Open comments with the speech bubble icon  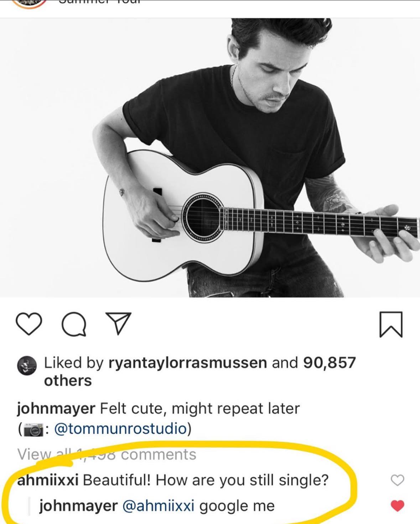(74, 324)
